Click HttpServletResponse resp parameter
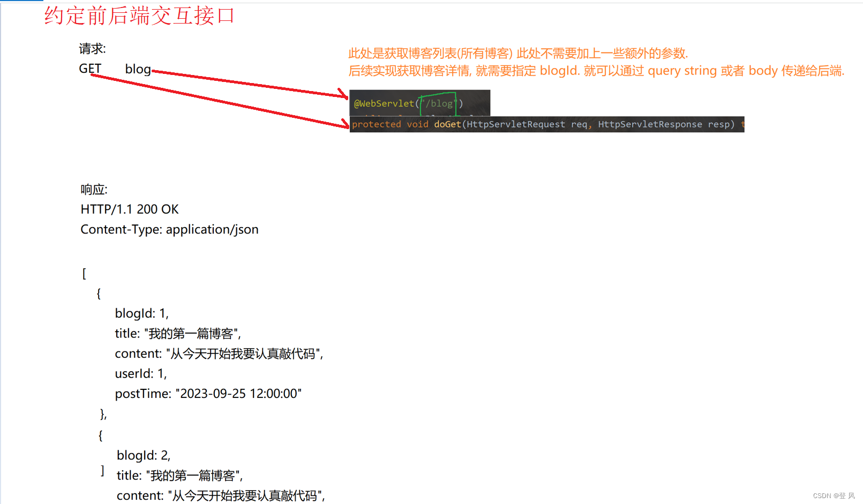This screenshot has width=863, height=504. click(x=664, y=124)
